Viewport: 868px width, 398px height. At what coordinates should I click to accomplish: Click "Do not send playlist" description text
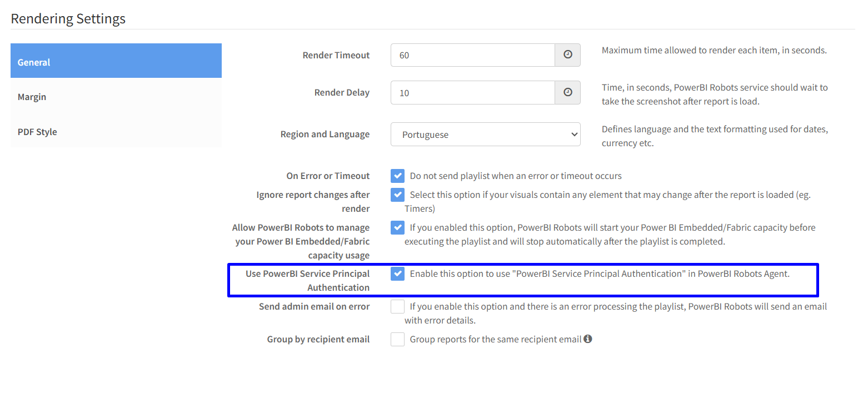[x=516, y=176]
